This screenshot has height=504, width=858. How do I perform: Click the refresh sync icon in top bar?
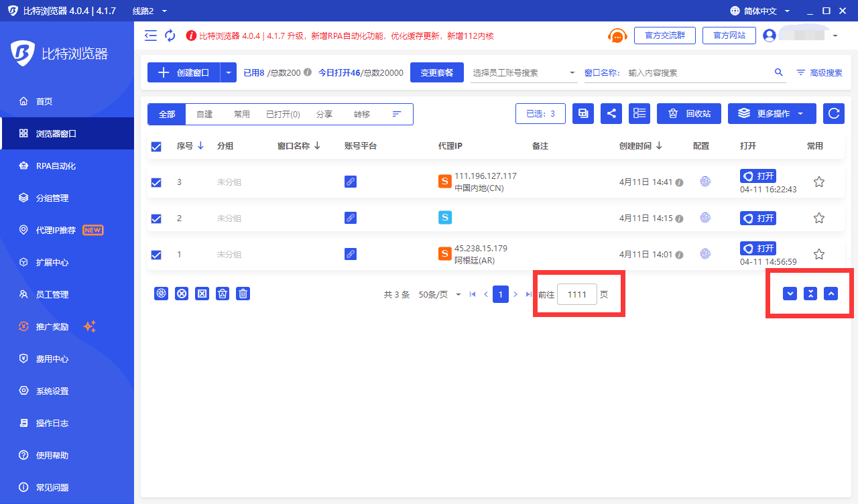click(x=170, y=36)
